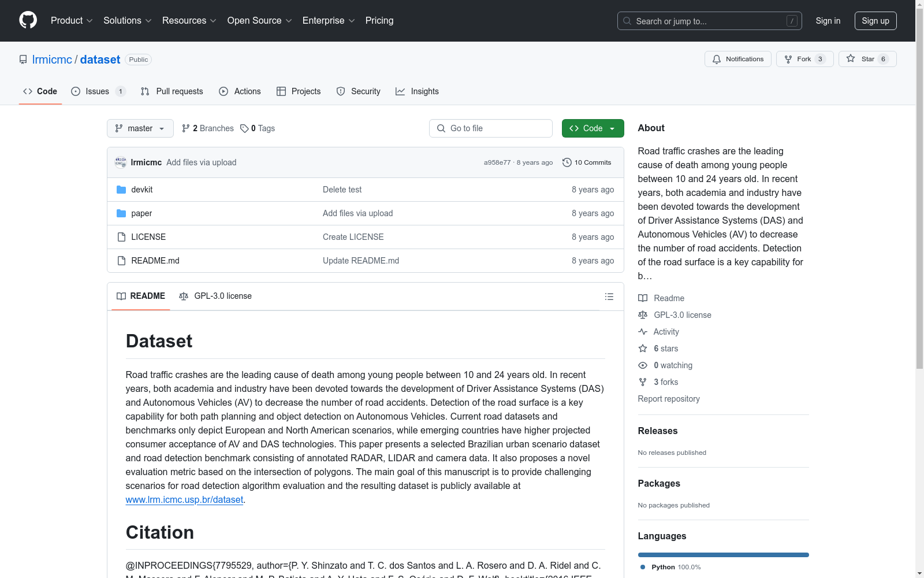Click the branch icon beside 2 Branches
The width and height of the screenshot is (924, 578).
click(186, 128)
